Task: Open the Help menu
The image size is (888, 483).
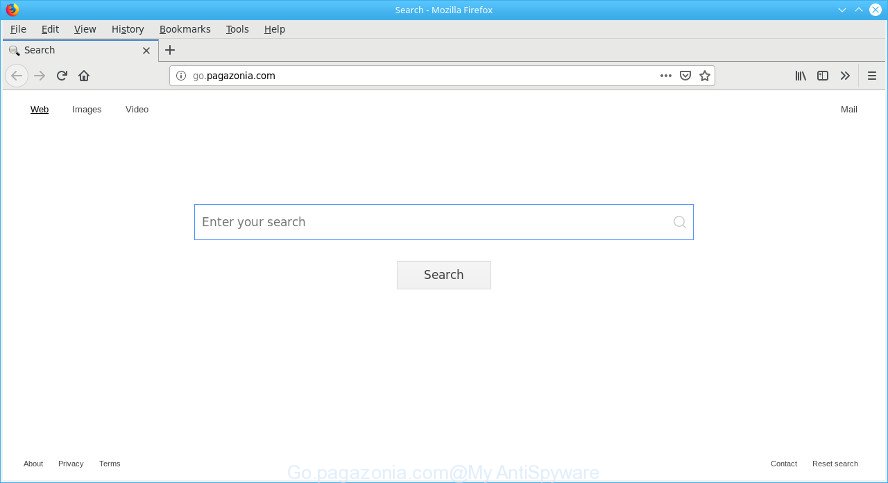Action: point(275,29)
